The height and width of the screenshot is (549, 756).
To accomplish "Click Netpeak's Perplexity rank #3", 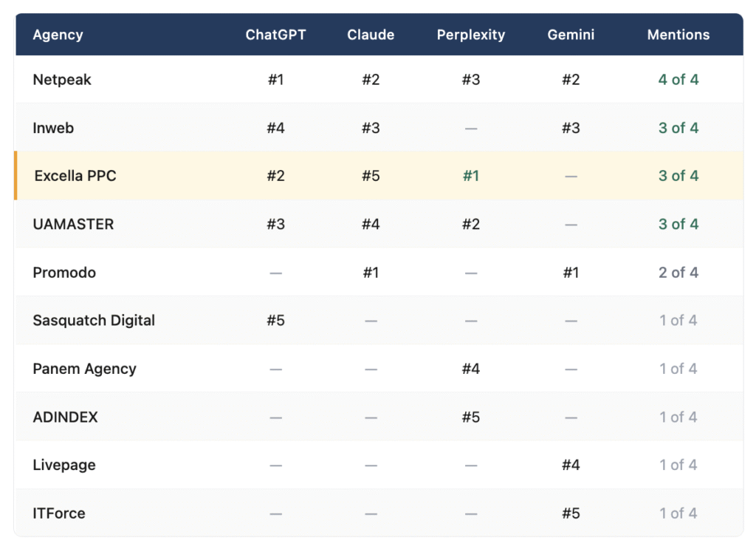I will [x=471, y=80].
